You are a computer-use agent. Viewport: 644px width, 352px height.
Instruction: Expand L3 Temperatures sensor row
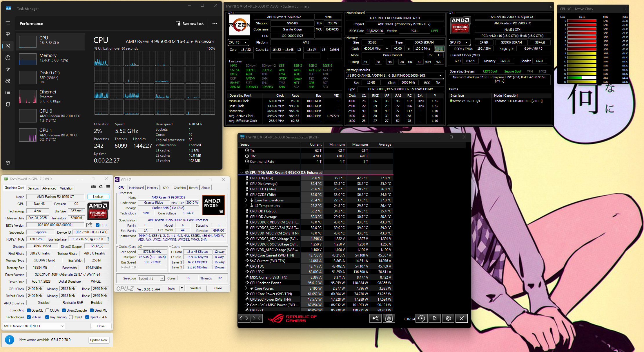pos(246,206)
